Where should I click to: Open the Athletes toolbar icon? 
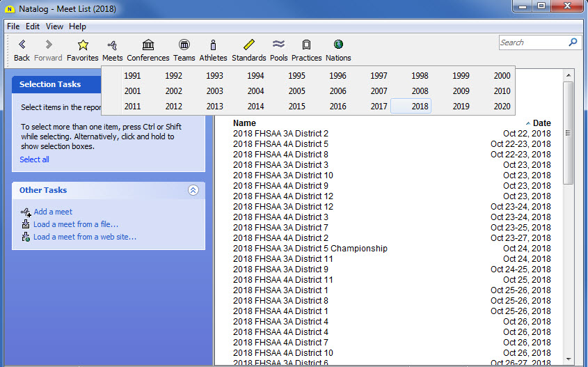point(213,45)
